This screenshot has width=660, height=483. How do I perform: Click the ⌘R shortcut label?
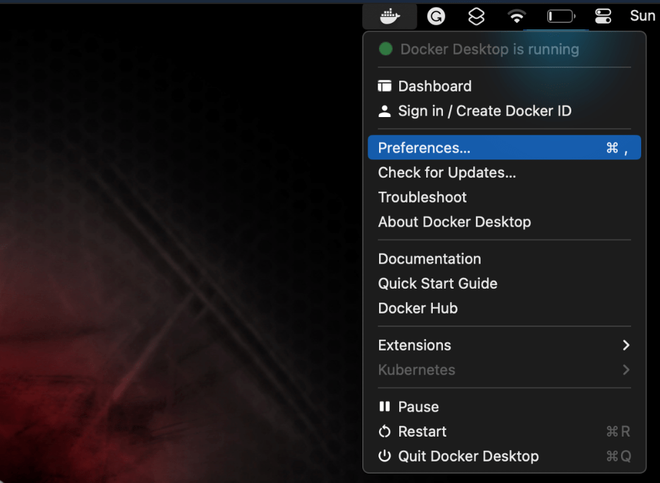[x=618, y=431]
